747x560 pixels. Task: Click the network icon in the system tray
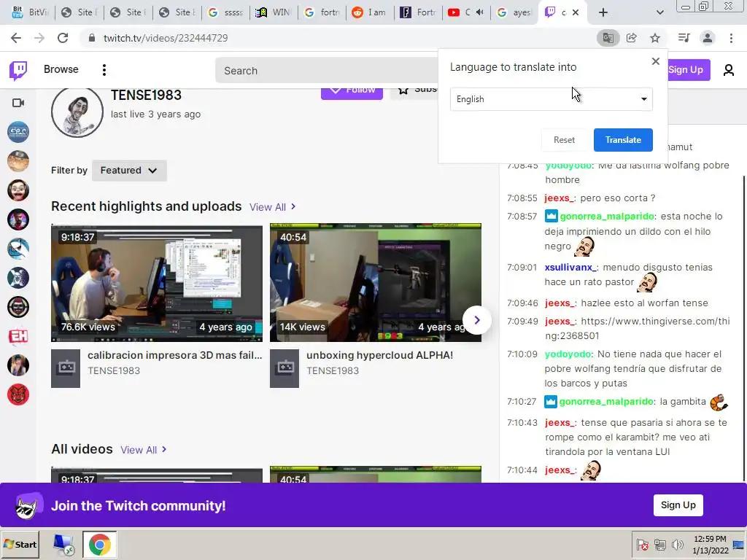click(659, 544)
